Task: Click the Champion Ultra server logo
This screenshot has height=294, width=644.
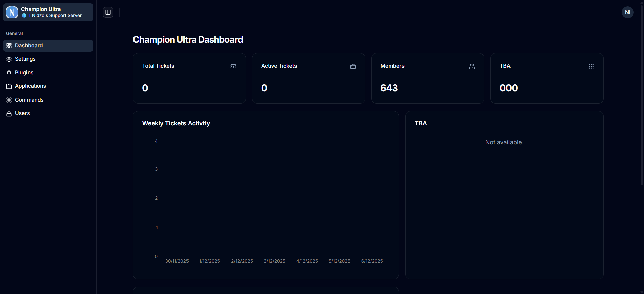Action: tap(12, 12)
